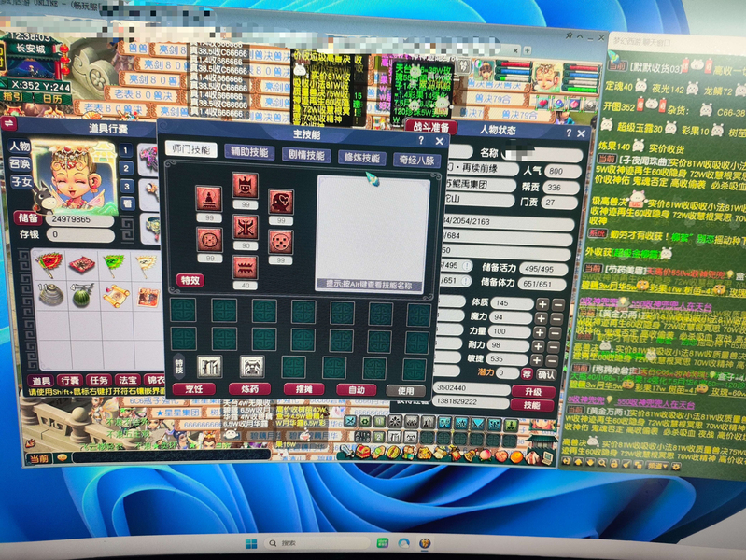746x560 pixels.
Task: Click the 荐 recommend button beside 潜力
Action: [527, 374]
